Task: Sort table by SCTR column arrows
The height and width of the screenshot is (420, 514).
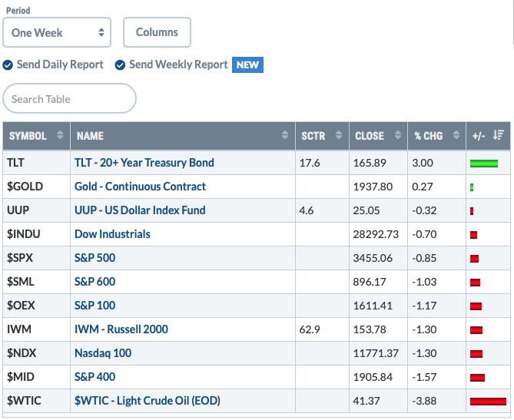Action: tap(339, 135)
